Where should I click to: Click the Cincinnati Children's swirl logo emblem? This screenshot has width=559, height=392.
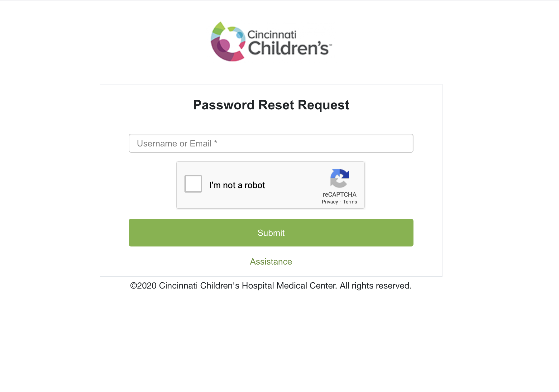pyautogui.click(x=228, y=41)
